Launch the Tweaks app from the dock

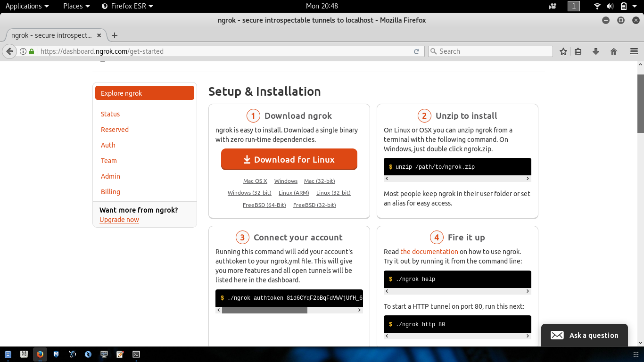24,354
